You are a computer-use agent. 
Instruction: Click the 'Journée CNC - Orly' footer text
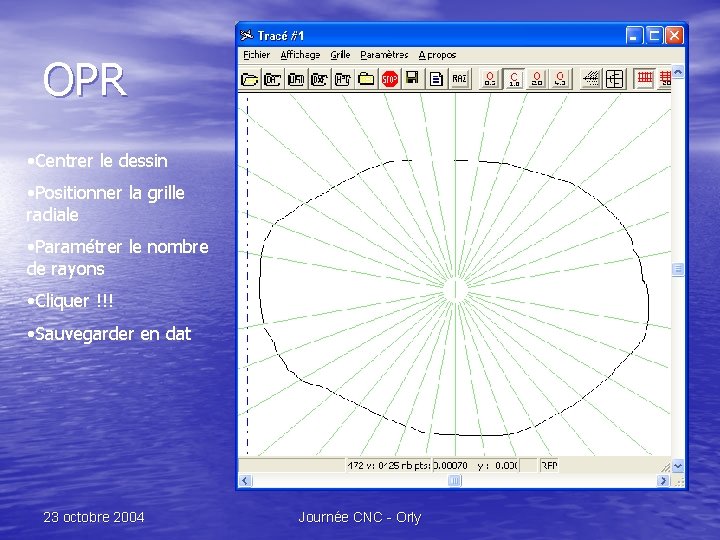[x=360, y=518]
